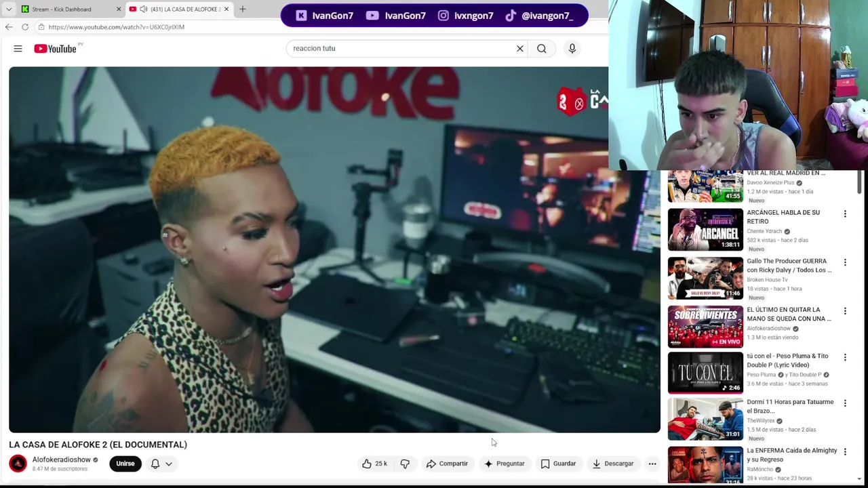Open VER AL REAL MADRID video thumbnail

(705, 186)
